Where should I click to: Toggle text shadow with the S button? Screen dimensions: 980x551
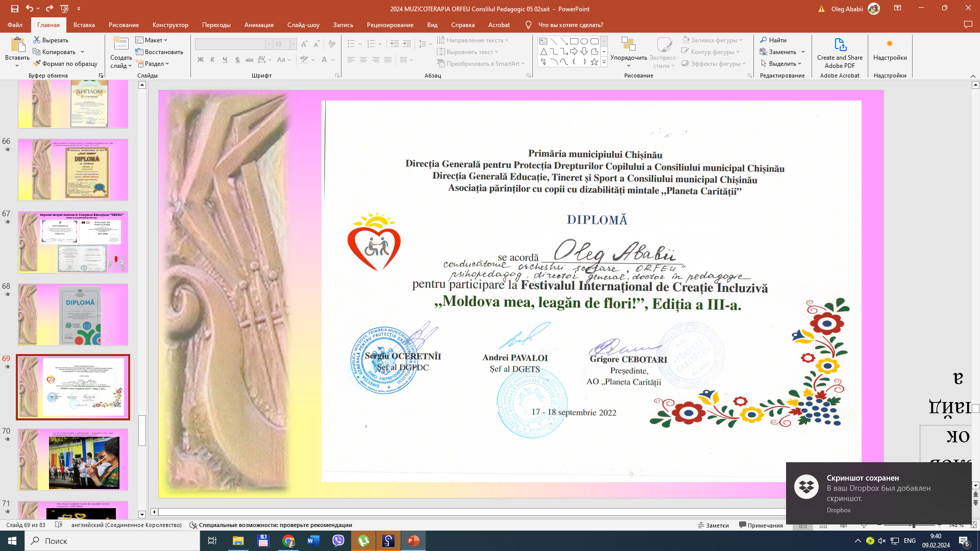coord(237,60)
